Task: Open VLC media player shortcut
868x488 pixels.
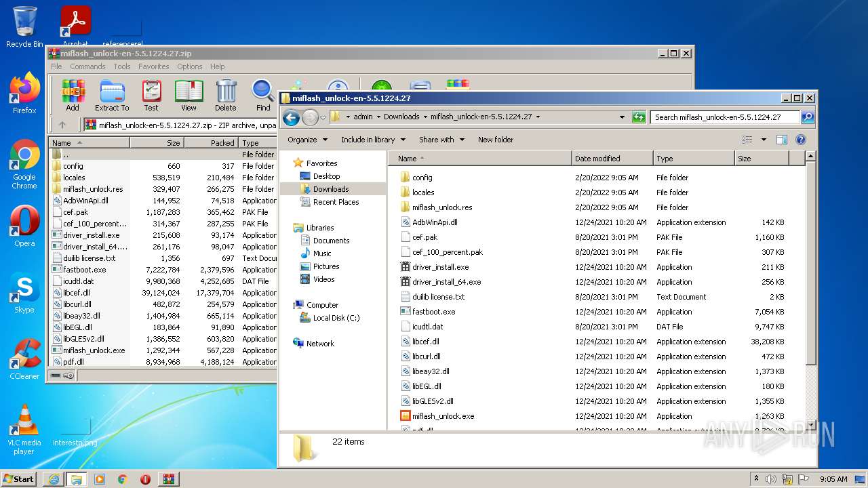Action: (24, 429)
